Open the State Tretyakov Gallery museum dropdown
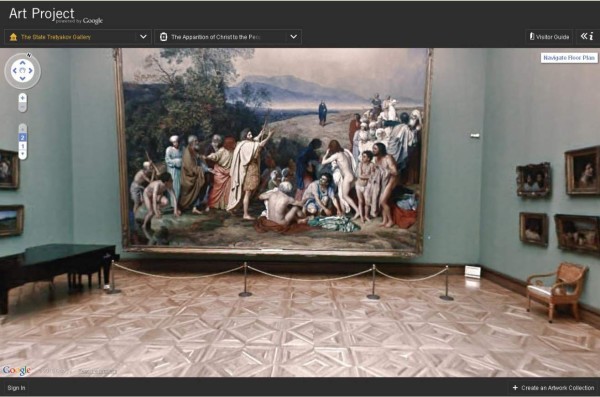600x397 pixels. pyautogui.click(x=78, y=37)
